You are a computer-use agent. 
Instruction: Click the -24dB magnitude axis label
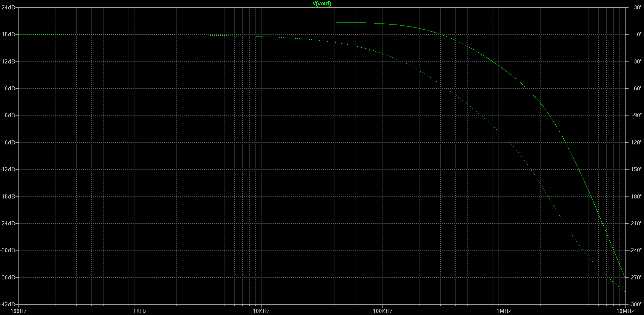pyautogui.click(x=8, y=223)
